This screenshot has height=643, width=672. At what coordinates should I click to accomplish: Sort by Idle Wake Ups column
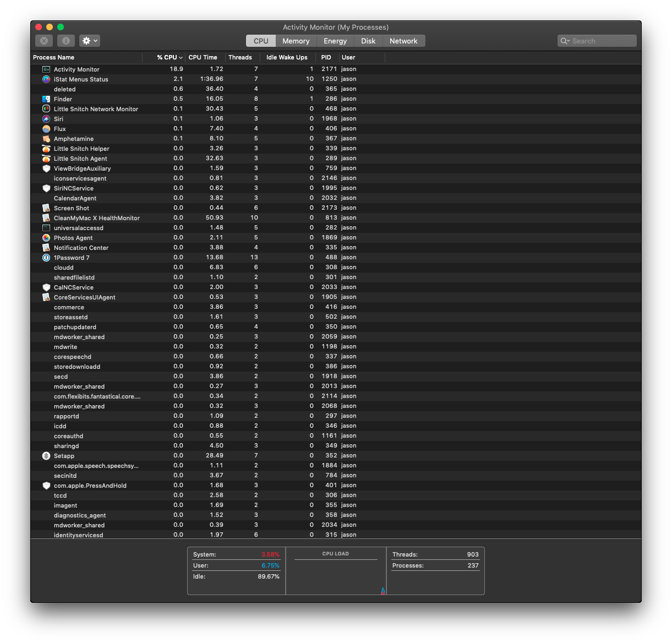click(287, 57)
